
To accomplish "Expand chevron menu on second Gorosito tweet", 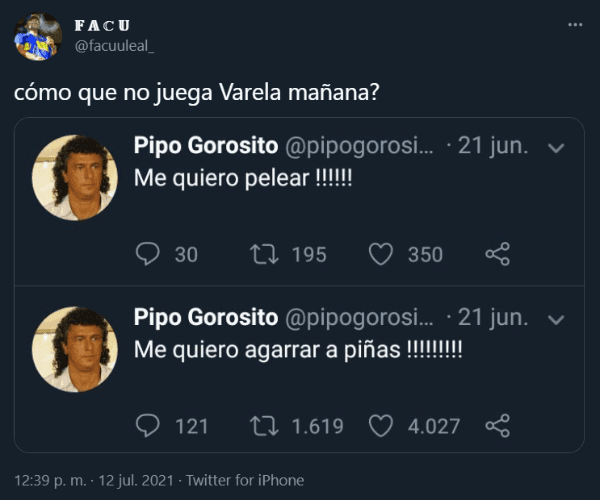I will tap(557, 320).
